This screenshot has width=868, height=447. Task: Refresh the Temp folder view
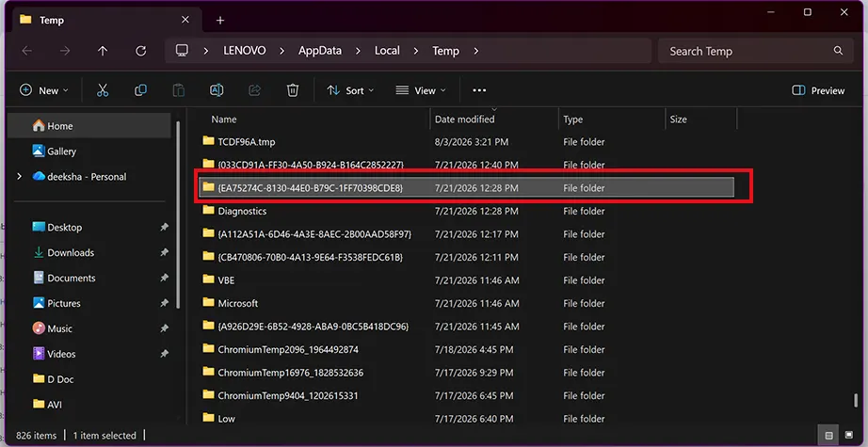pyautogui.click(x=140, y=51)
